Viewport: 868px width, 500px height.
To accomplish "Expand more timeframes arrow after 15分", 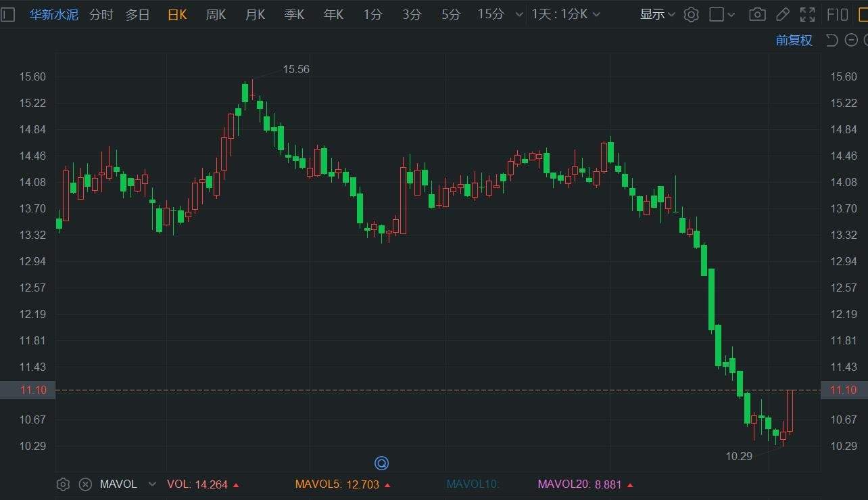I will (x=519, y=14).
